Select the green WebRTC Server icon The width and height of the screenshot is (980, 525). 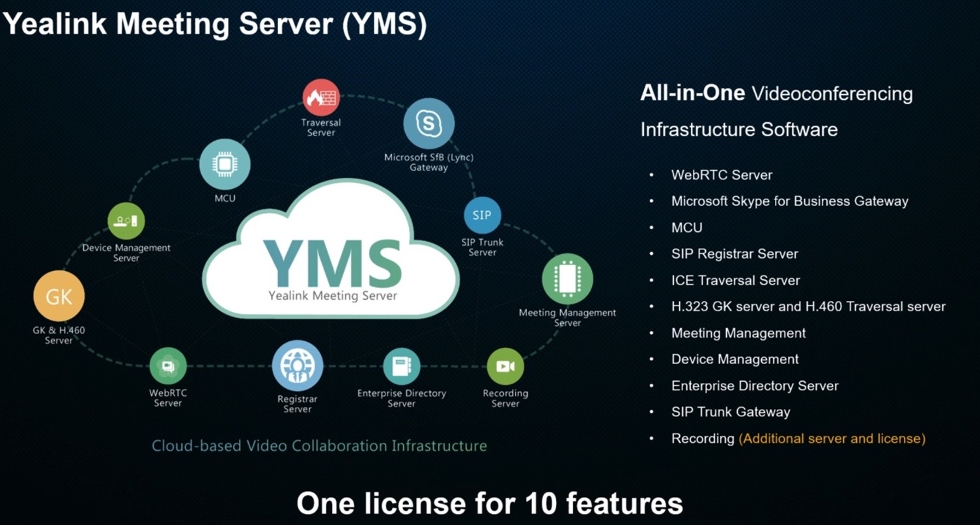(x=168, y=366)
